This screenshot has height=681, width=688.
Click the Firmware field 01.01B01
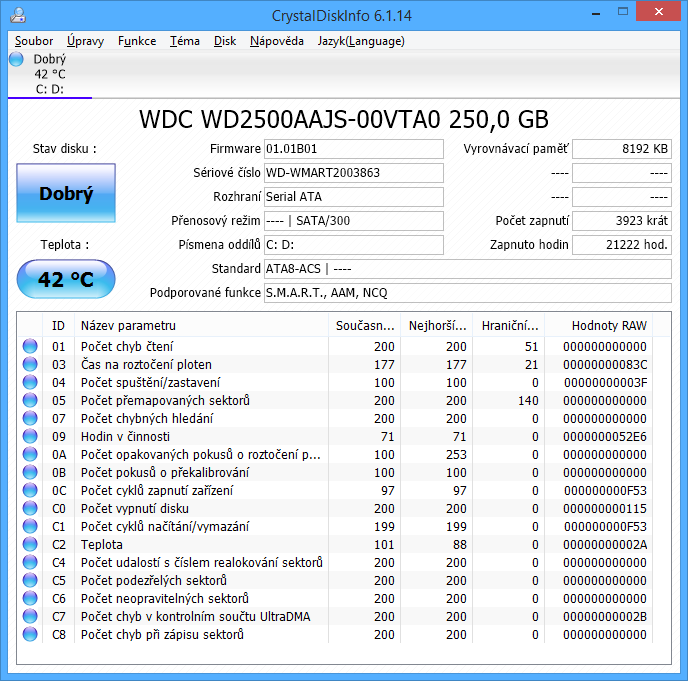[354, 149]
